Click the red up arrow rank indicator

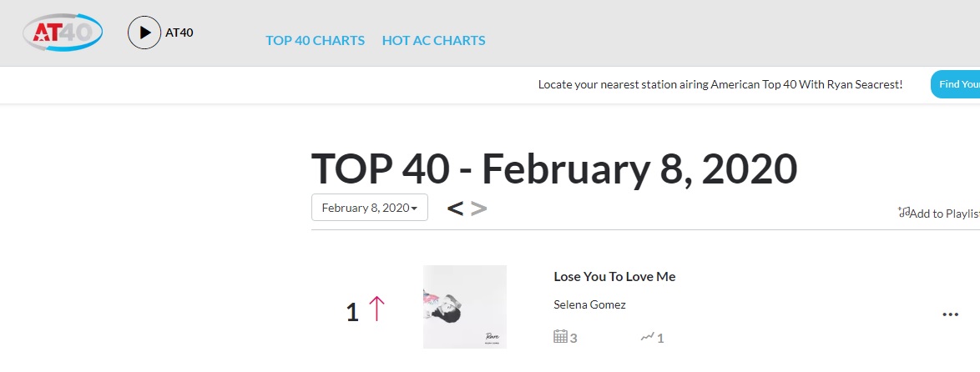point(376,309)
